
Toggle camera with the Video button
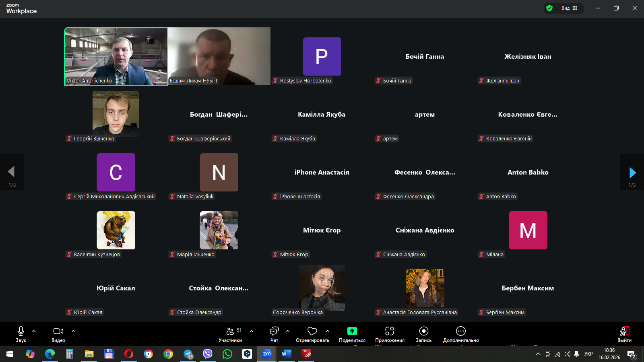58,334
